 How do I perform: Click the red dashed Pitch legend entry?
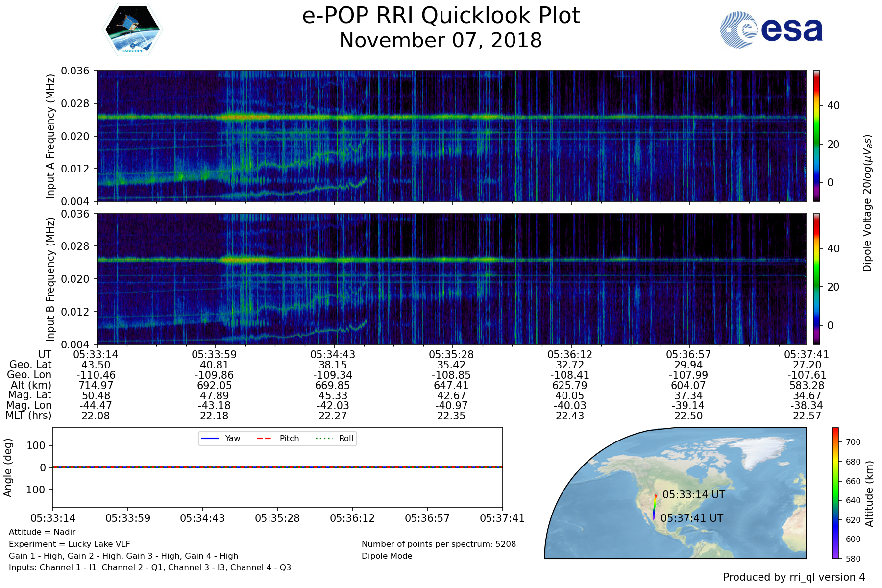click(278, 438)
